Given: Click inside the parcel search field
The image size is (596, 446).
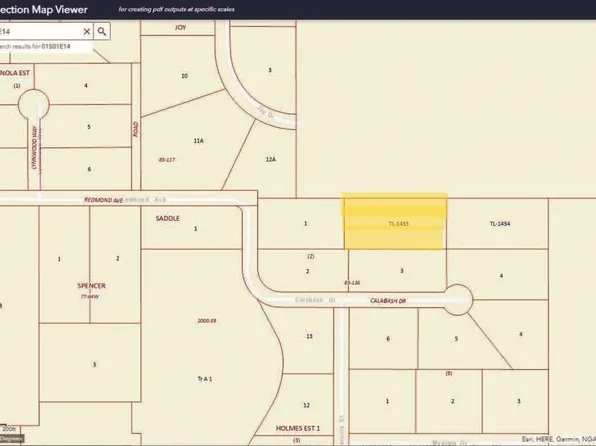Looking at the screenshot, I should 40,32.
